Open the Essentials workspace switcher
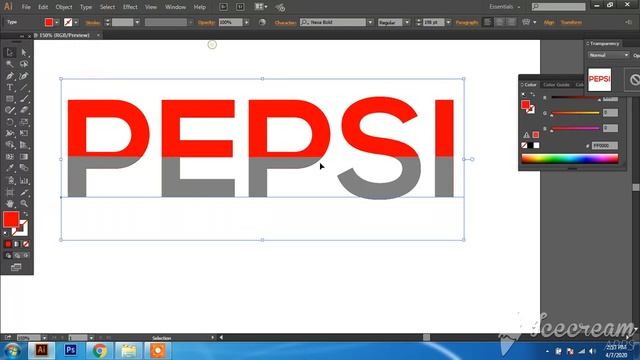This screenshot has width=640, height=360. click(504, 7)
